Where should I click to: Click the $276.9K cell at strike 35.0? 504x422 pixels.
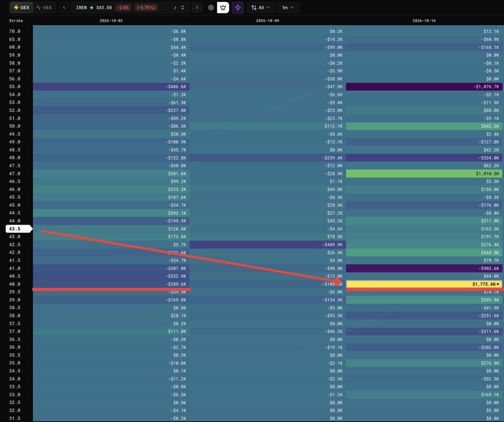(424, 363)
